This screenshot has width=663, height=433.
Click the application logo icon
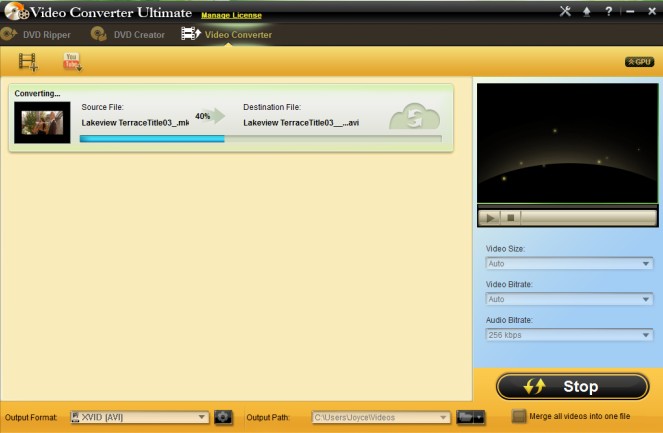click(x=16, y=11)
